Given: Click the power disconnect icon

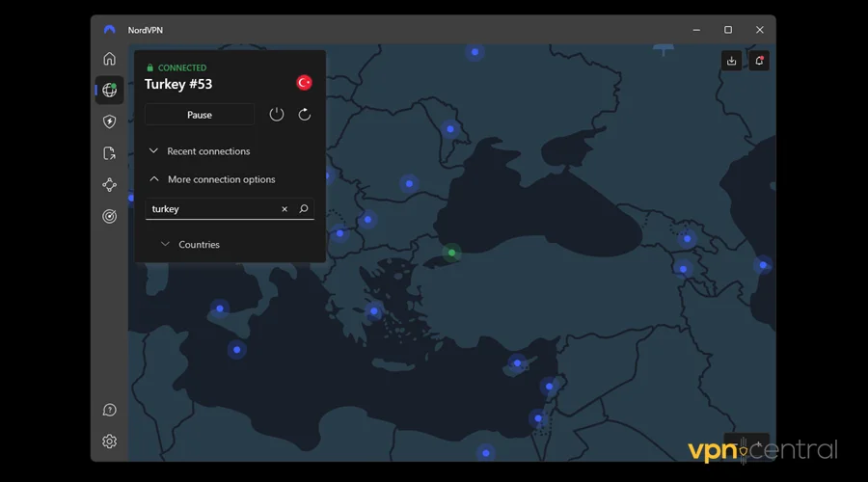Looking at the screenshot, I should pyautogui.click(x=277, y=115).
